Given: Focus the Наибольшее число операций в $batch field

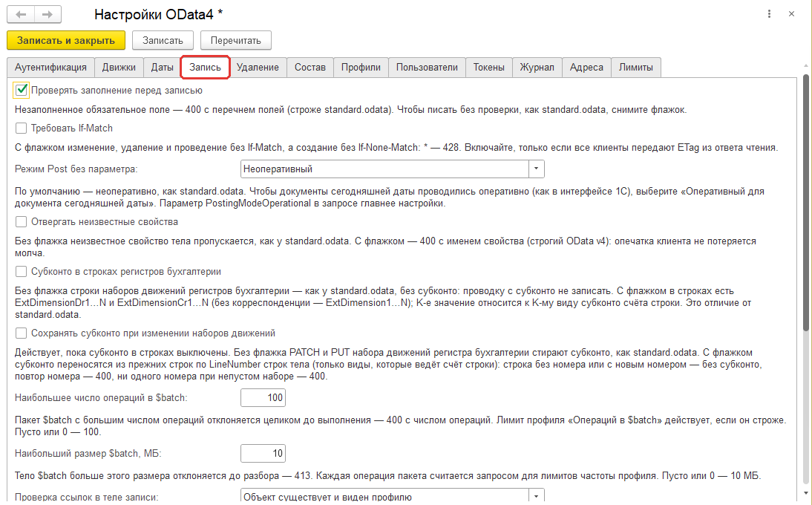Looking at the screenshot, I should pos(263,398).
